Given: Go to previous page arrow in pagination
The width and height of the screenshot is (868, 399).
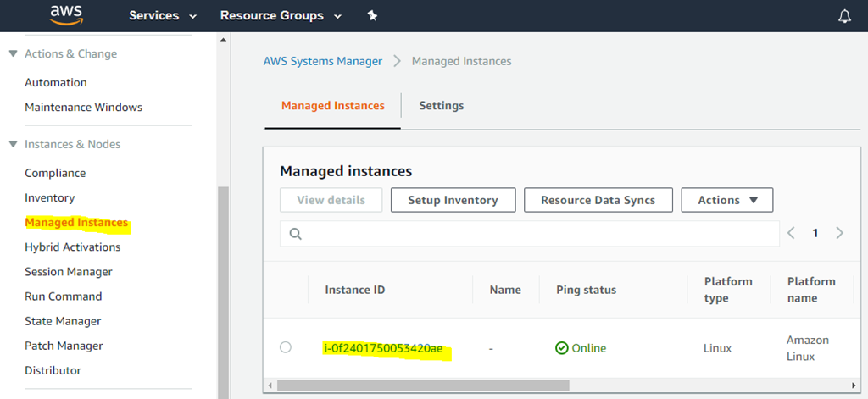Looking at the screenshot, I should (791, 233).
